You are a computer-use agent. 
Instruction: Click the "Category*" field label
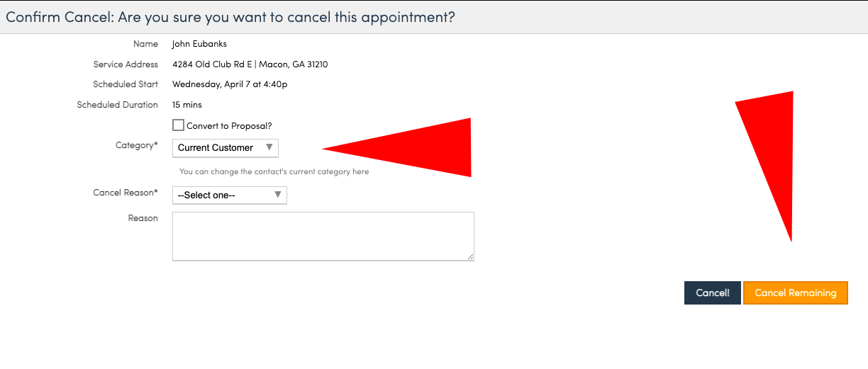click(x=136, y=145)
